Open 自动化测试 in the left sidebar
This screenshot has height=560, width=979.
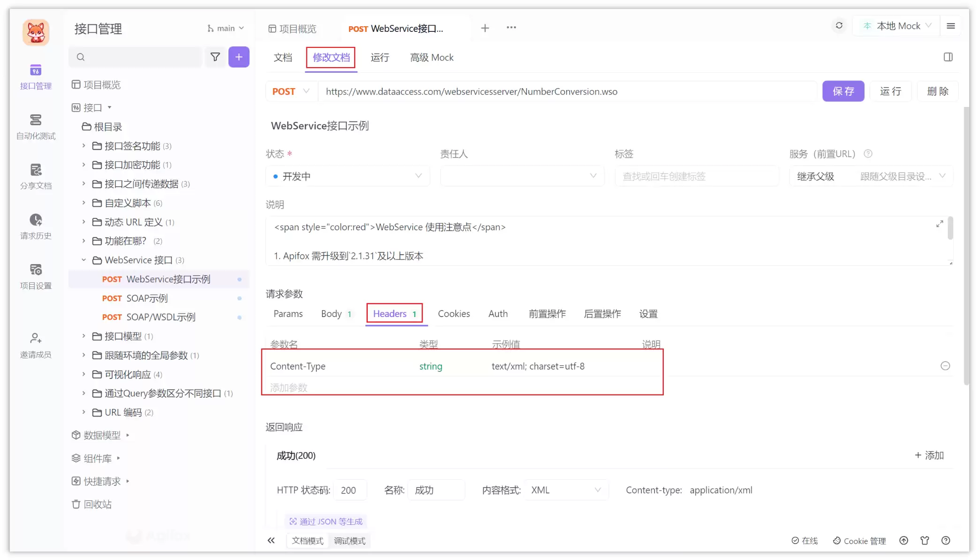pos(36,127)
